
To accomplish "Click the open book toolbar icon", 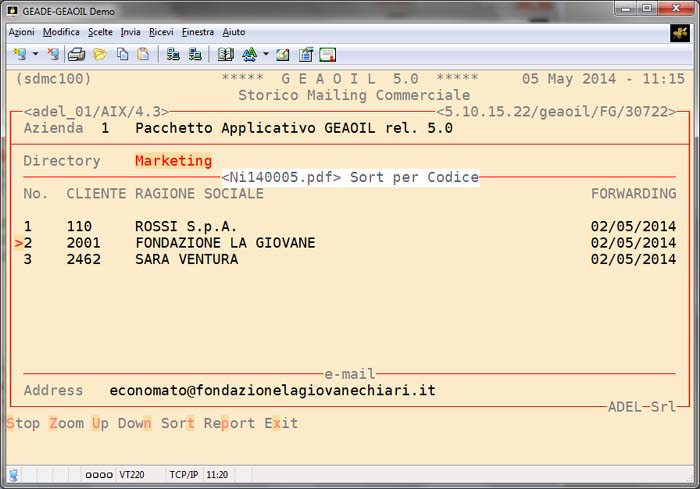I will point(225,54).
